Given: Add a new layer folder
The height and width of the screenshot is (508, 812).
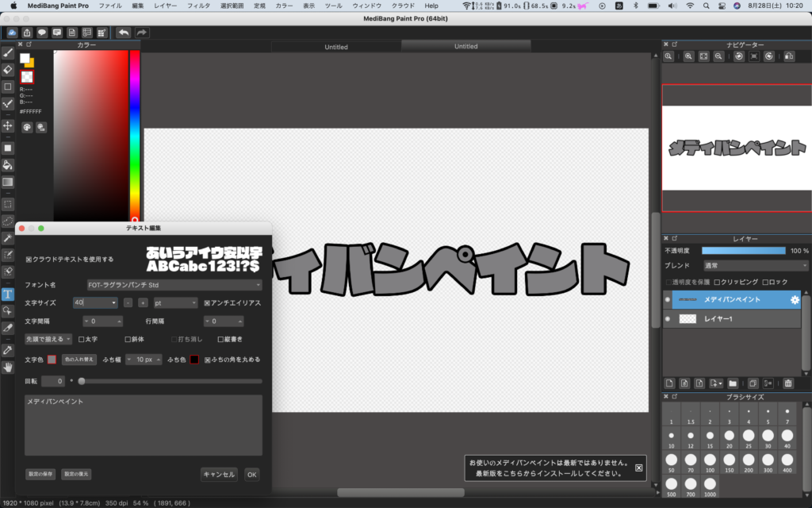Looking at the screenshot, I should coord(732,383).
